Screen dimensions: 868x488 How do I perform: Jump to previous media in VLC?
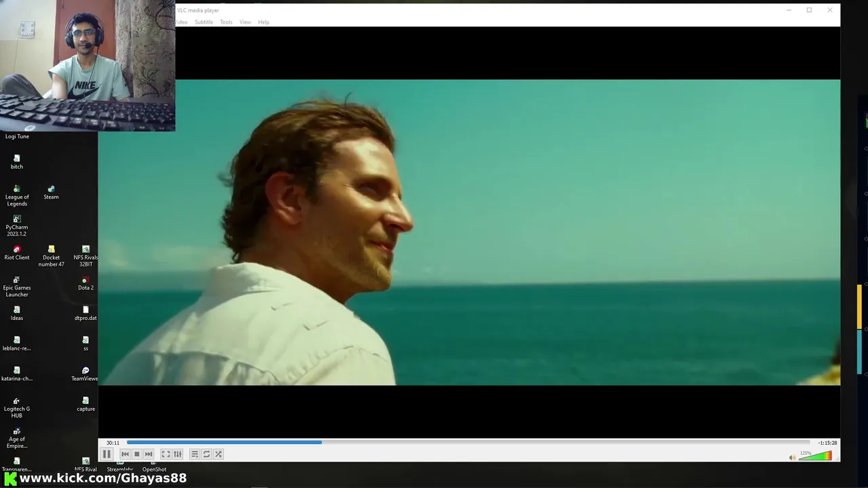pyautogui.click(x=125, y=454)
